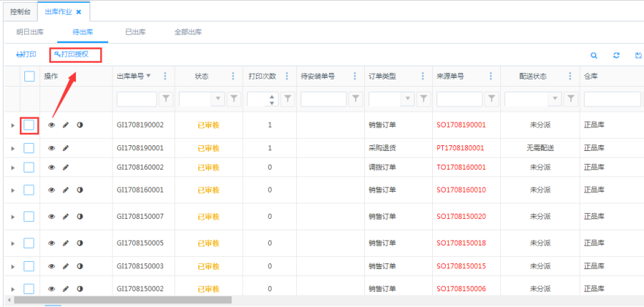Click the search magnifier icon in toolbar
644x307 pixels.
593,55
